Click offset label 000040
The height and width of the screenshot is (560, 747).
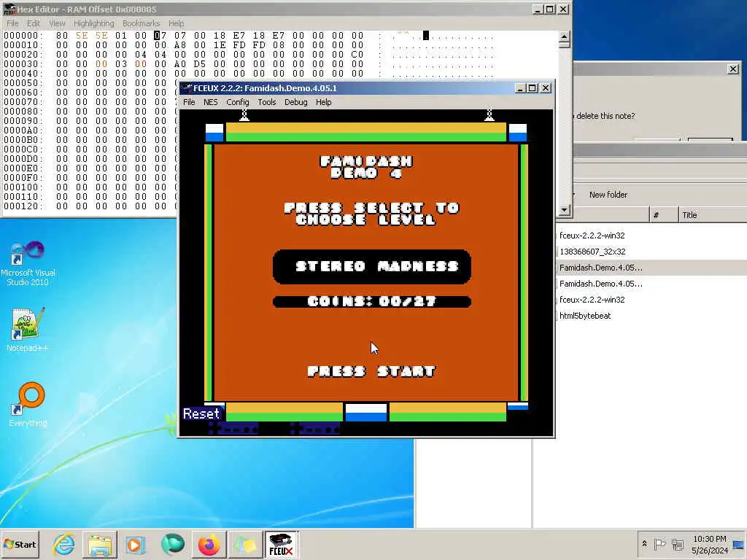23,74
